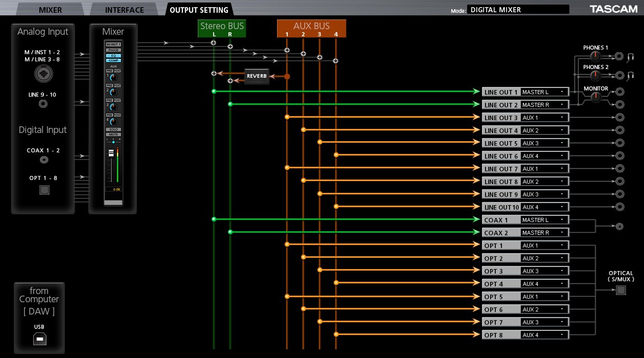Click the LINE 9-10 input jack icon
The height and width of the screenshot is (358, 644).
[43, 104]
